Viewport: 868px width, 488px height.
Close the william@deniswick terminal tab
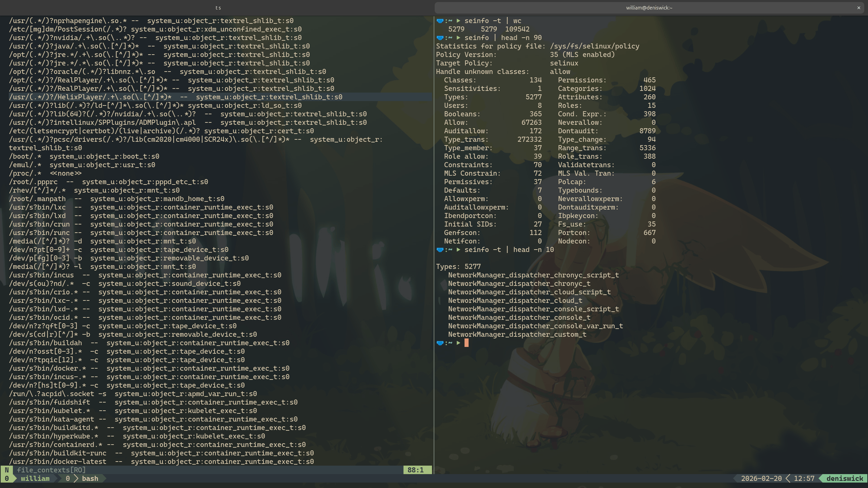pos(859,8)
